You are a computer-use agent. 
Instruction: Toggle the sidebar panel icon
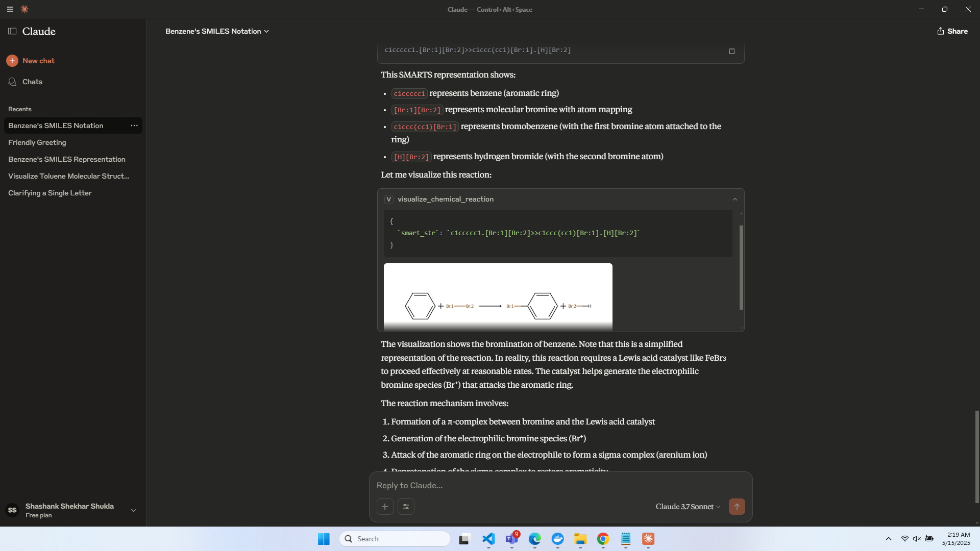click(12, 31)
